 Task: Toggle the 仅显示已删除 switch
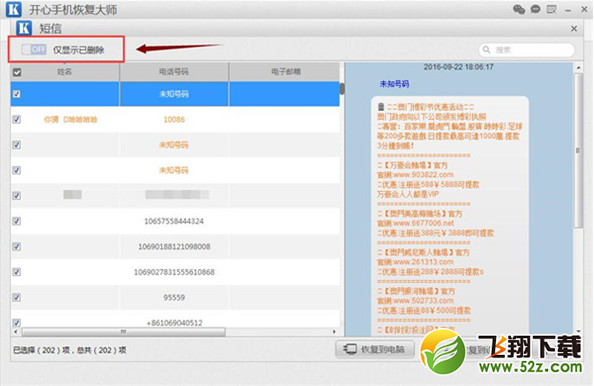tap(34, 49)
